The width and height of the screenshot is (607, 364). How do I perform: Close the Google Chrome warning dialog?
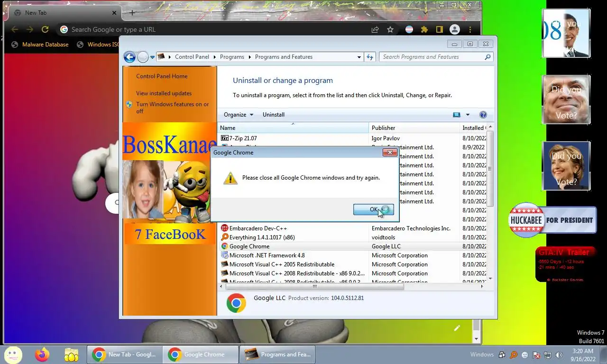pyautogui.click(x=390, y=152)
